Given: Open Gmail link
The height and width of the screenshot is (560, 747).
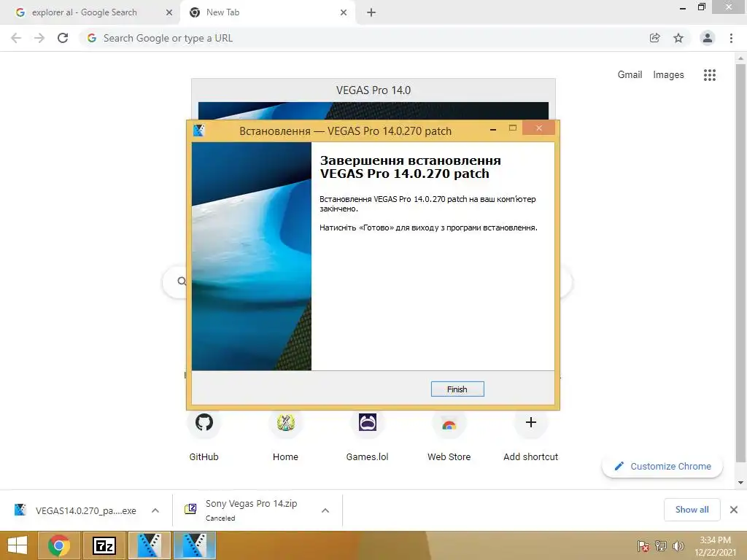Looking at the screenshot, I should point(630,75).
